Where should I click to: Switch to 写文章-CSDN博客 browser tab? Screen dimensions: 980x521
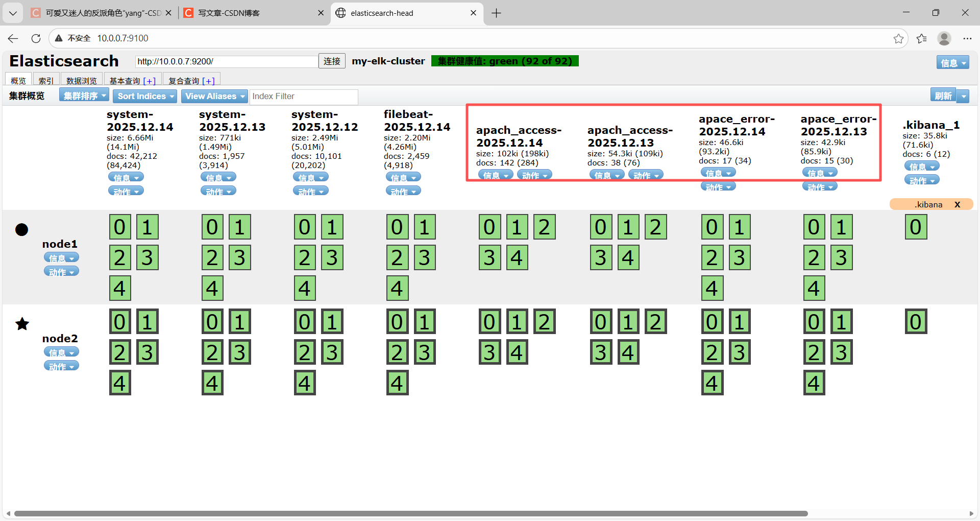pyautogui.click(x=253, y=13)
